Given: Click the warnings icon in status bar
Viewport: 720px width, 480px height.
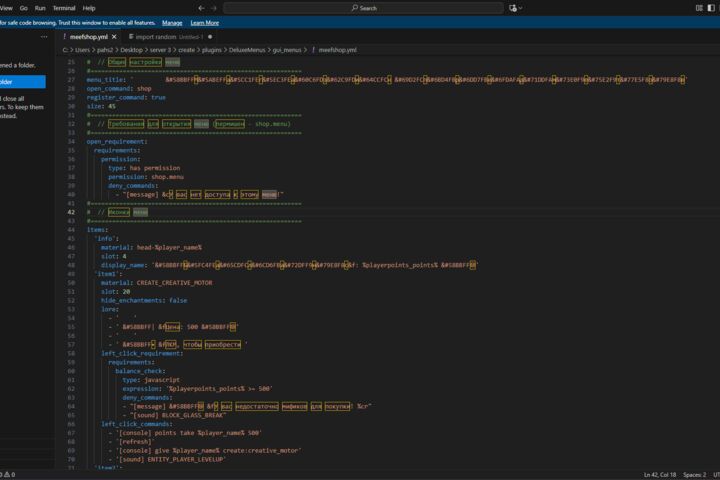Looking at the screenshot, I should tap(7, 474).
